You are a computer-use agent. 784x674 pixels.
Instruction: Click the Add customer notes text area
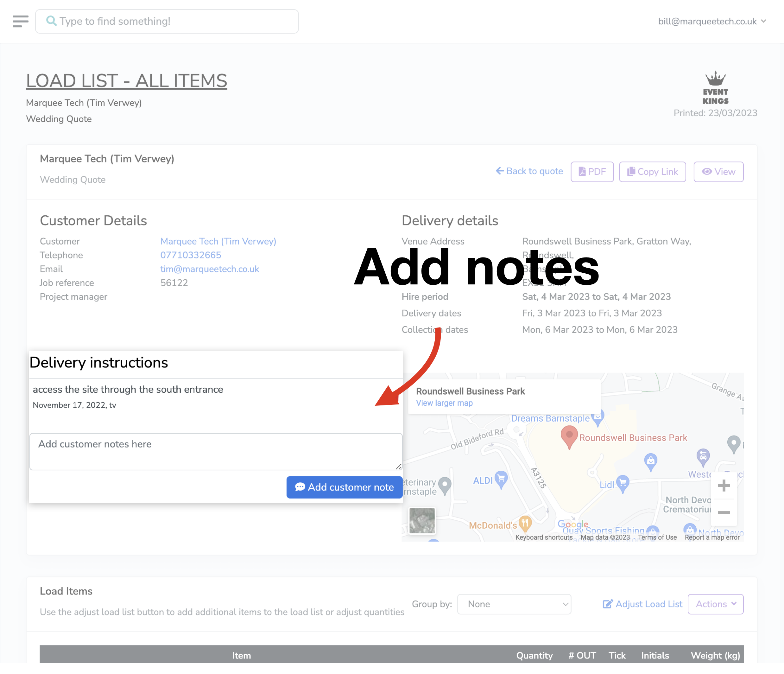click(216, 451)
